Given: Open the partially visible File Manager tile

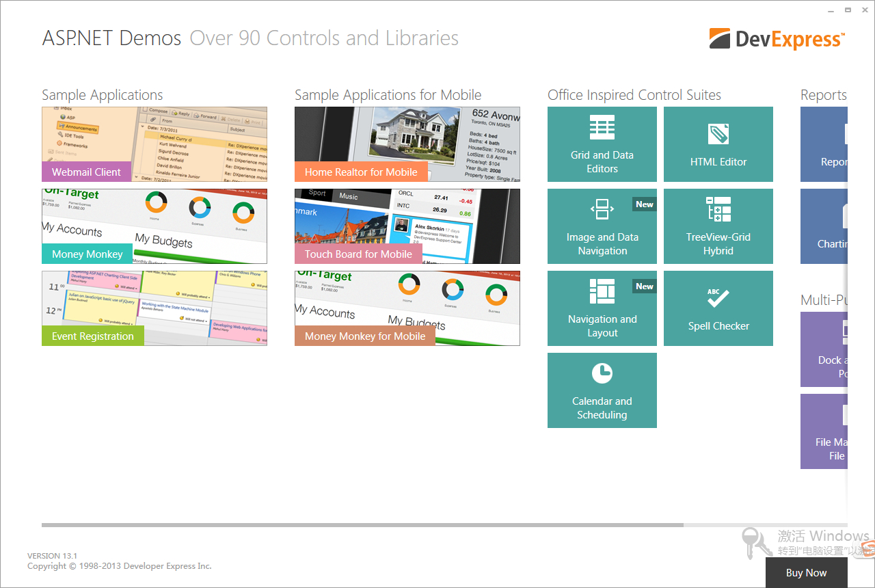Looking at the screenshot, I should (x=824, y=431).
